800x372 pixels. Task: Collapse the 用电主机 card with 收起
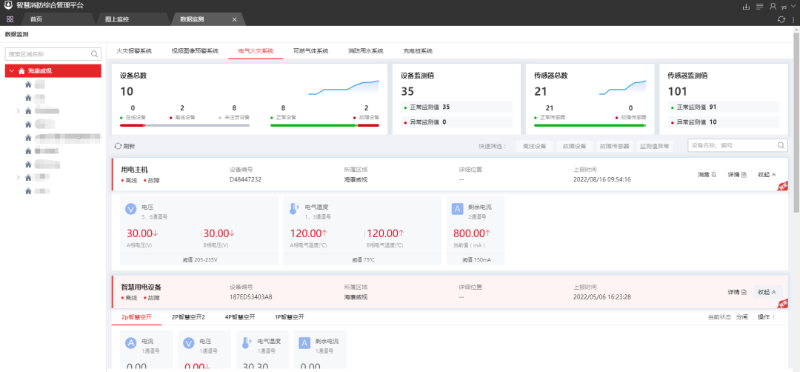(x=767, y=175)
